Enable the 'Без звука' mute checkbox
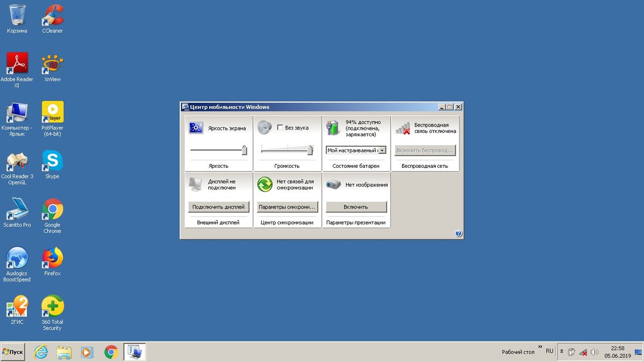Screen dimensions: 644x362 tap(280, 128)
